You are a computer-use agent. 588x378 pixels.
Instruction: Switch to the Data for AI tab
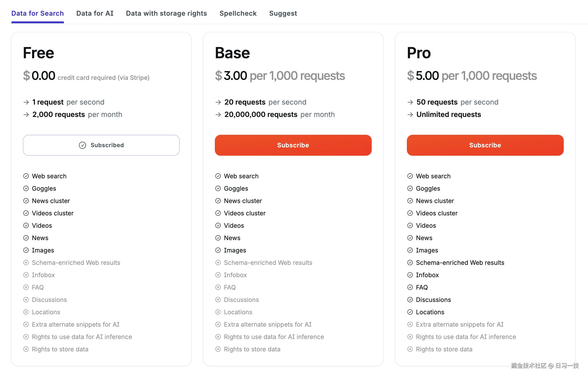tap(95, 13)
